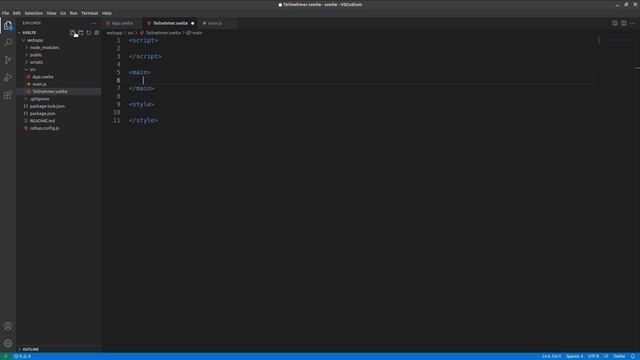This screenshot has height=360, width=640.
Task: Open the Terminal menu
Action: coord(89,13)
